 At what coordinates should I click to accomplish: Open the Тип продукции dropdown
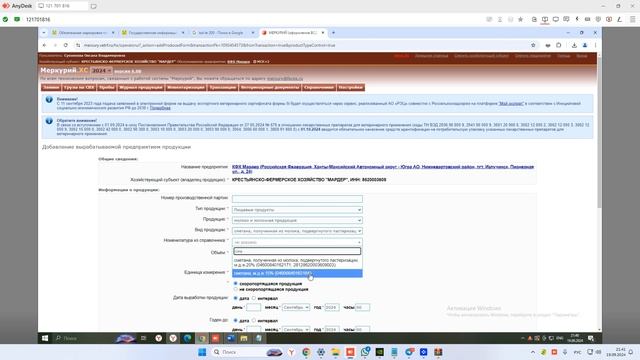pos(297,210)
